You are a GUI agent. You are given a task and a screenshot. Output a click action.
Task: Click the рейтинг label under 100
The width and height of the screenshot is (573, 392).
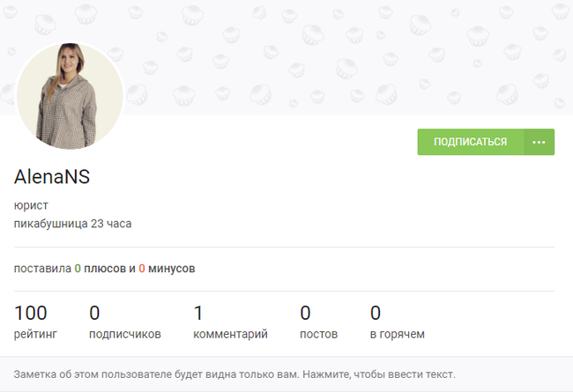coord(35,334)
